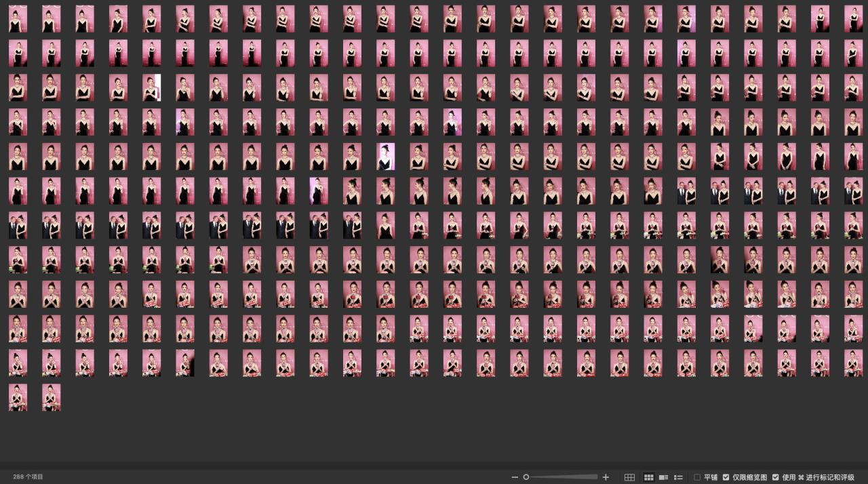The width and height of the screenshot is (868, 484).
Task: Click the minus icon to shrink thumbnails
Action: (x=515, y=477)
